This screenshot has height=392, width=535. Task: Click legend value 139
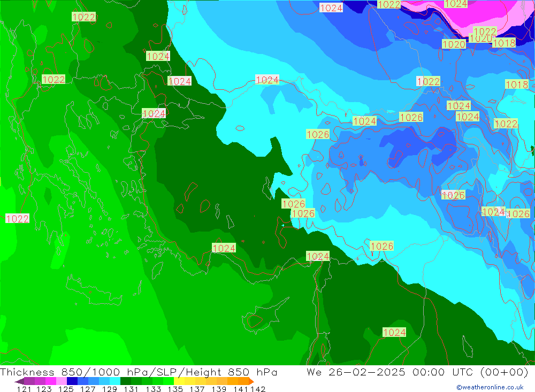point(219,389)
